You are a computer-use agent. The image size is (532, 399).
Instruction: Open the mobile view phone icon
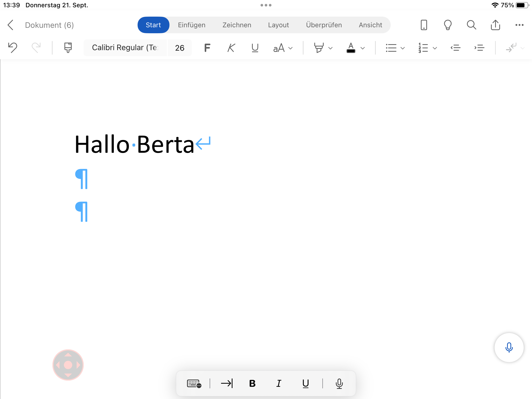[x=424, y=25]
